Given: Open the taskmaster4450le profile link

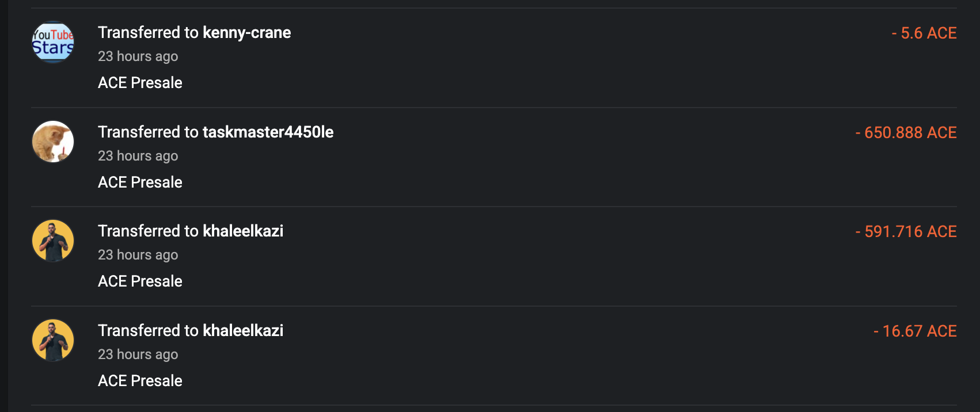Looking at the screenshot, I should (x=268, y=132).
